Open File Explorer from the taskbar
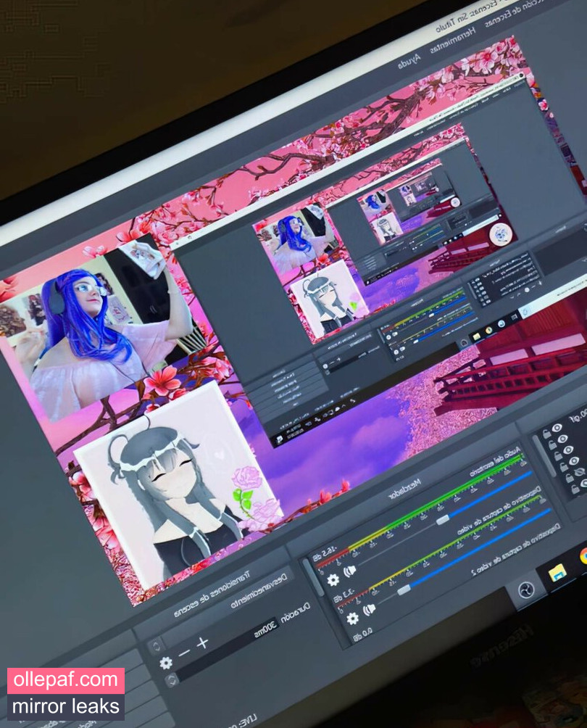The width and height of the screenshot is (587, 728). tap(557, 573)
